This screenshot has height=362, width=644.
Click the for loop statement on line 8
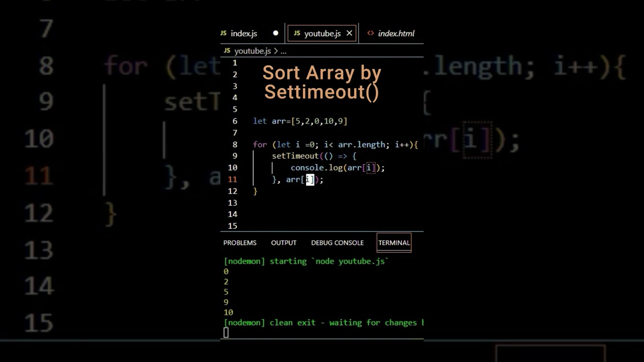point(336,145)
